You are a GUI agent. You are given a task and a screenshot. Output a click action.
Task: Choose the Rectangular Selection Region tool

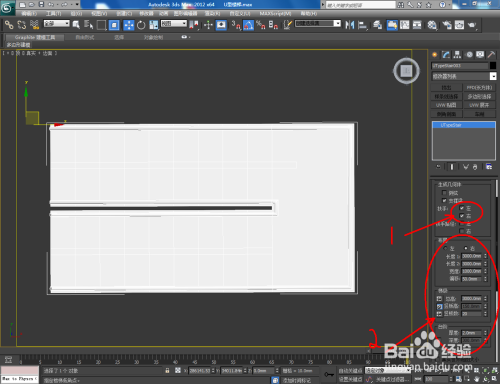coord(101,25)
